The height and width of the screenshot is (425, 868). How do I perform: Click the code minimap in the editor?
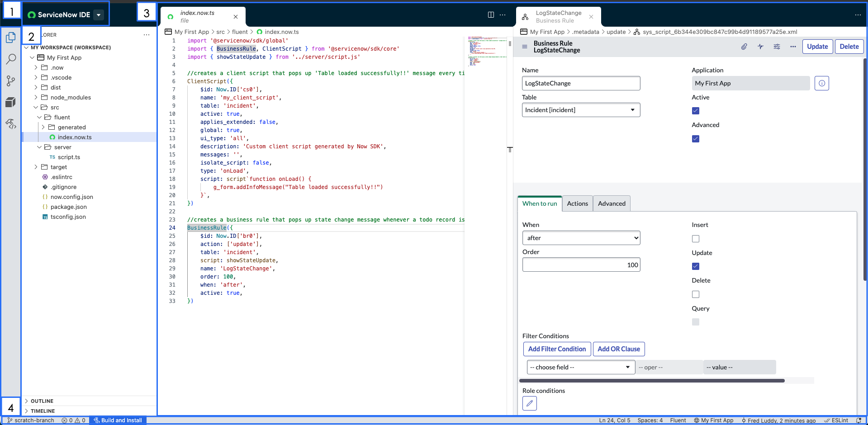[487, 51]
